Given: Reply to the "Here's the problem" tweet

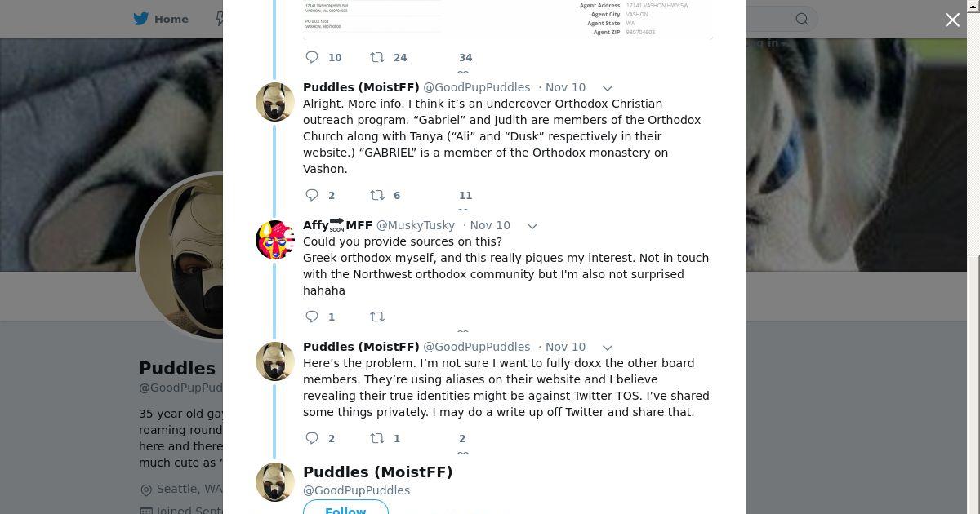Looking at the screenshot, I should point(312,438).
